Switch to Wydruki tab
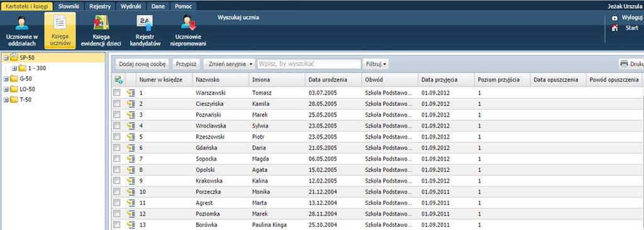The width and height of the screenshot is (644, 230). pos(131,6)
